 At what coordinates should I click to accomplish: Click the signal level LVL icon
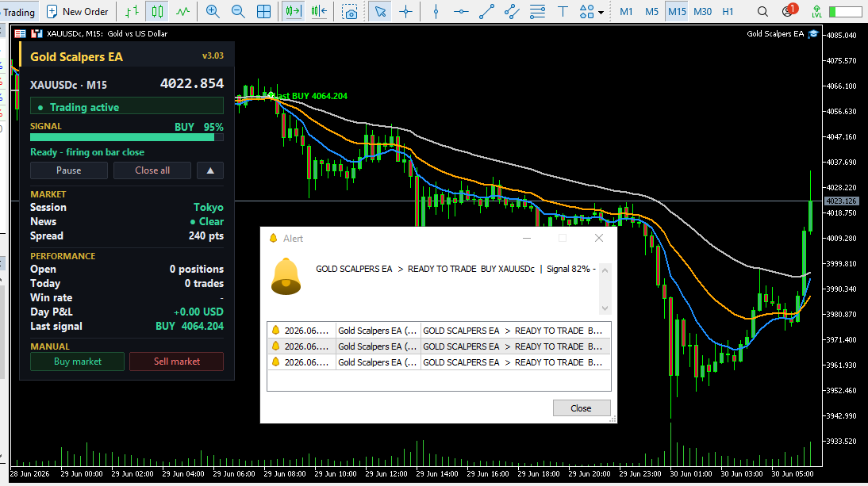816,12
